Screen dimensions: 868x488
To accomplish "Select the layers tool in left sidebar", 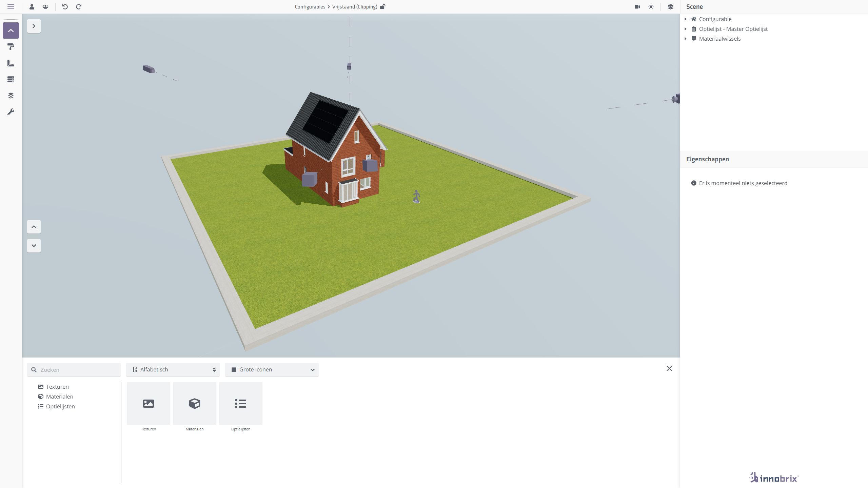I will coord(11,95).
